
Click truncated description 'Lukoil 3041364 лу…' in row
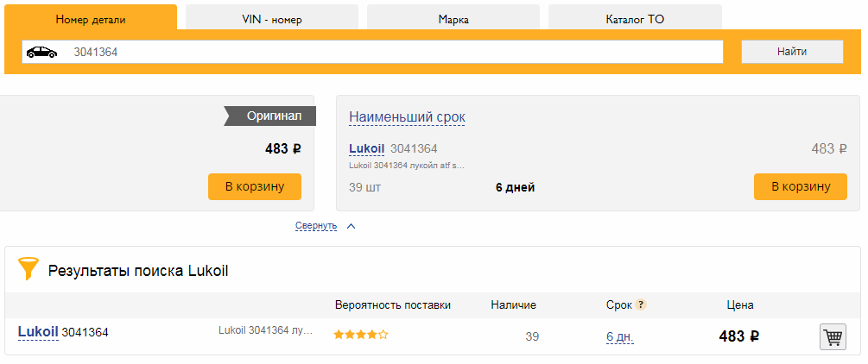tap(266, 330)
